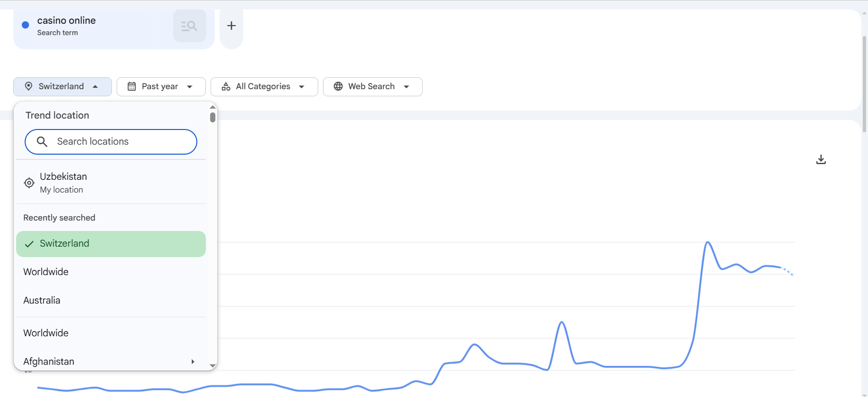
Task: Download the interest over time chart
Action: tap(821, 160)
